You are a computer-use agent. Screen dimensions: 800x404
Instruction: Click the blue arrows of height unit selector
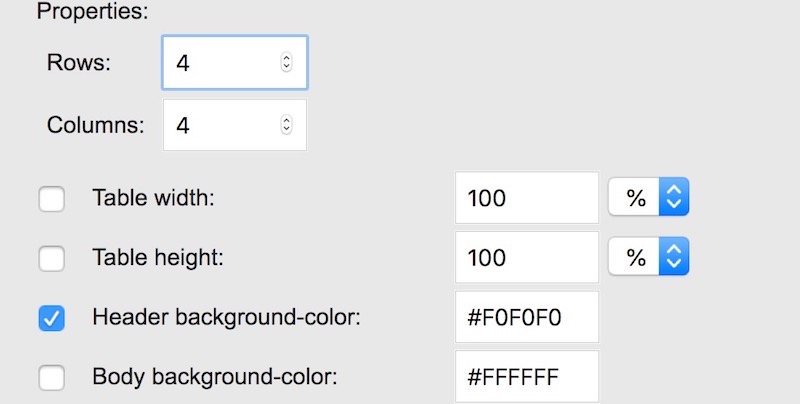(674, 256)
